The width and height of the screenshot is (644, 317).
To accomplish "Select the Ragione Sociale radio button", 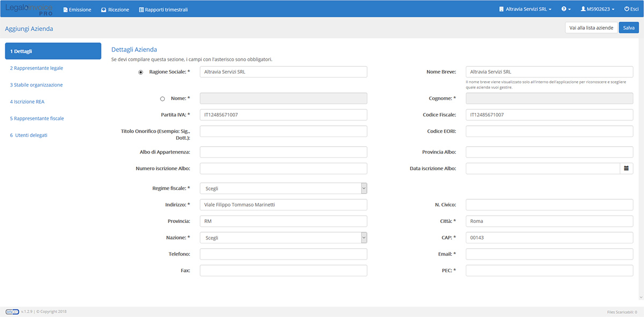I will coord(141,72).
